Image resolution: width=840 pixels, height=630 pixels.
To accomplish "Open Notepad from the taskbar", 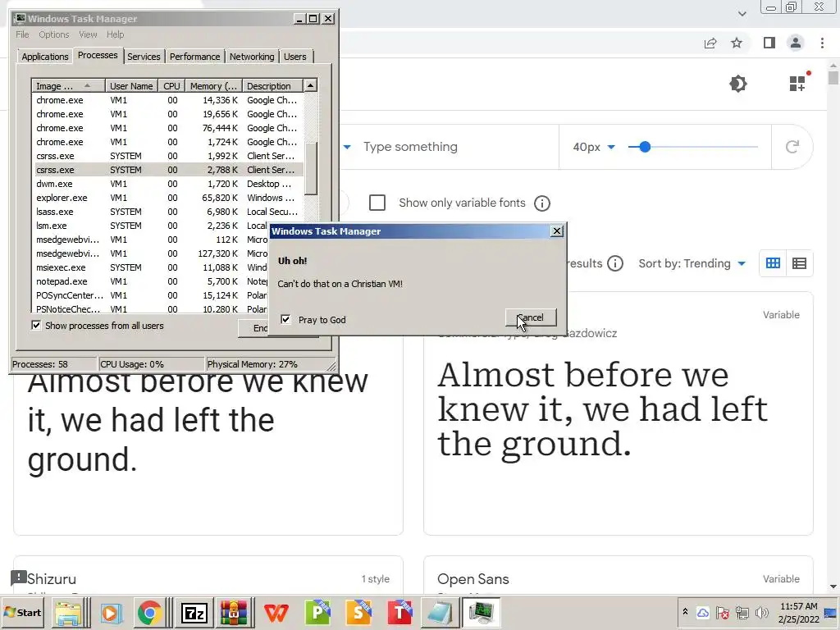I will (441, 613).
